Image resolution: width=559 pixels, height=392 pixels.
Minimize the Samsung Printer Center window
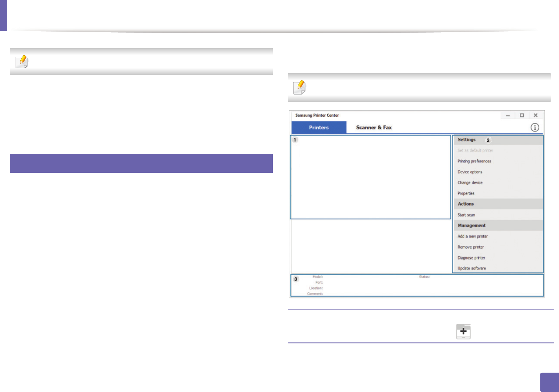point(508,115)
